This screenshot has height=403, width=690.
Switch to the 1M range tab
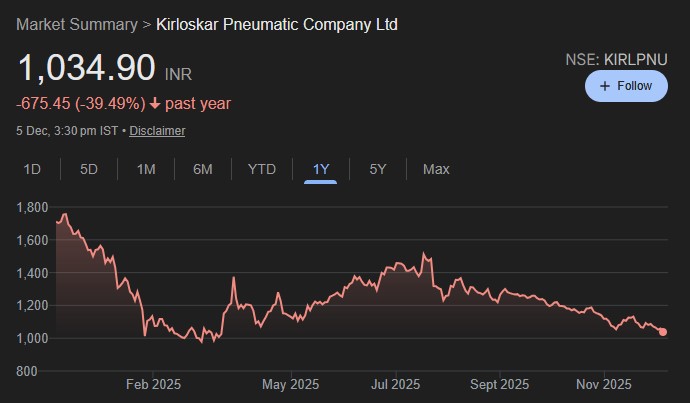[146, 169]
